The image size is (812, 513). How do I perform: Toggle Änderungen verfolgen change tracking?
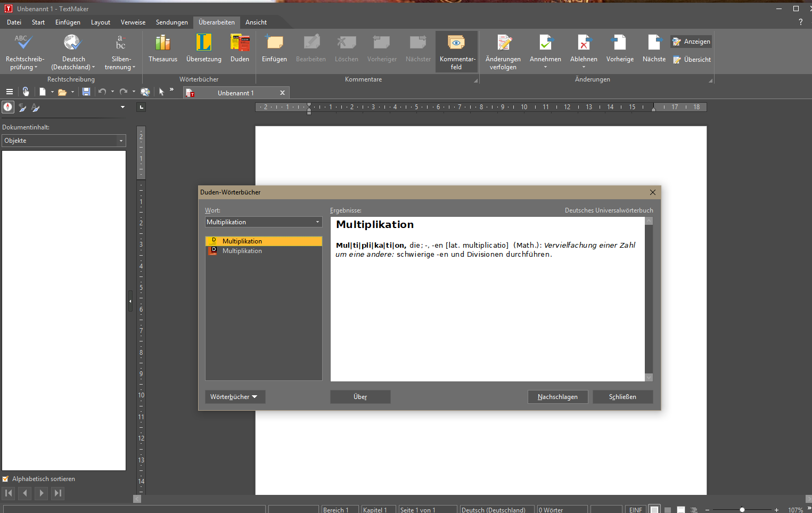coord(503,52)
